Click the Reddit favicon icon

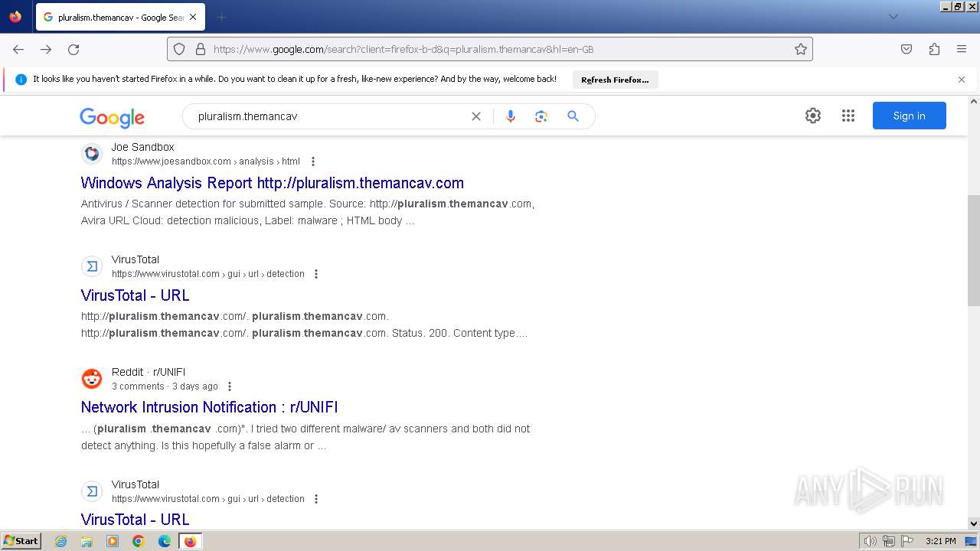(x=92, y=379)
